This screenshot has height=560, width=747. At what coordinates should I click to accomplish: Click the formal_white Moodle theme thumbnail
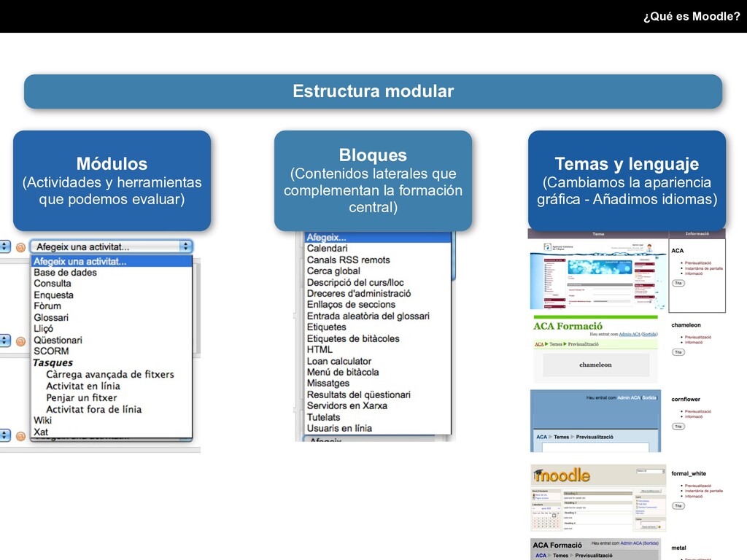pos(598,498)
